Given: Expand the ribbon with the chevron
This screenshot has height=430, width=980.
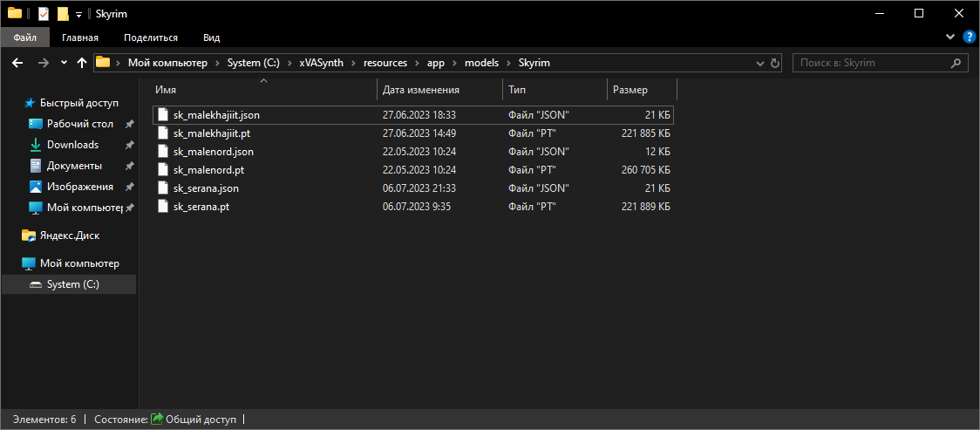Looking at the screenshot, I should 951,38.
